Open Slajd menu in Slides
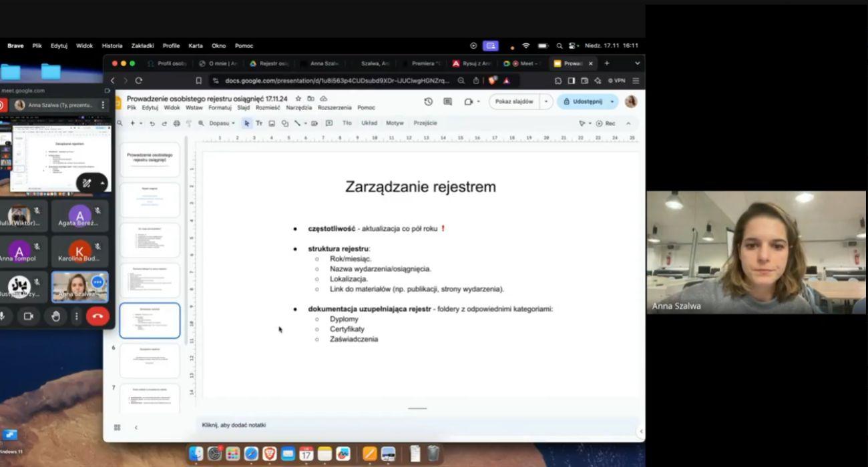This screenshot has height=467, width=868. (243, 107)
